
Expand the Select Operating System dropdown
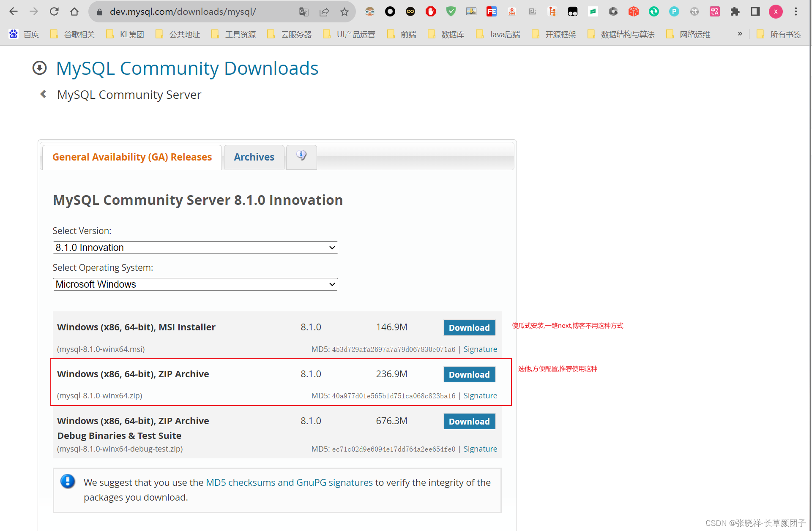tap(195, 284)
